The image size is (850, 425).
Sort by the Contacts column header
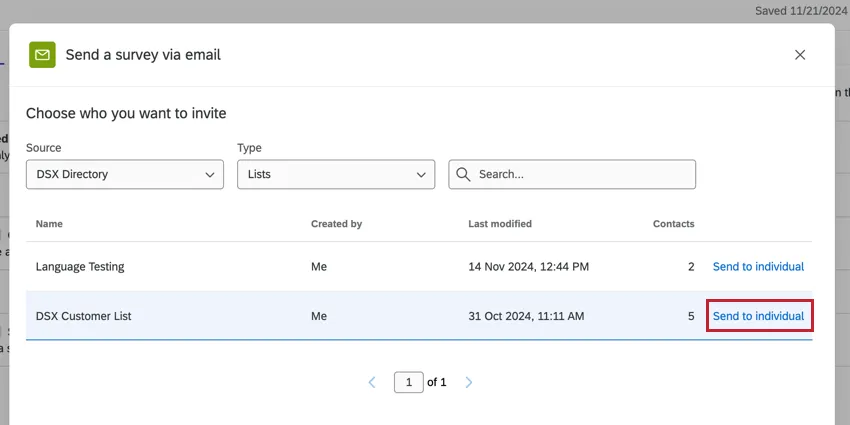click(x=673, y=224)
